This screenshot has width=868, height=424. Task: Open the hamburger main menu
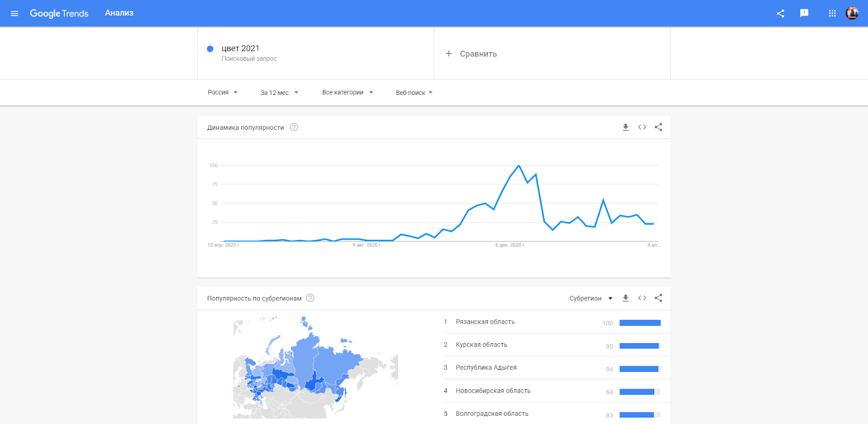tap(15, 14)
